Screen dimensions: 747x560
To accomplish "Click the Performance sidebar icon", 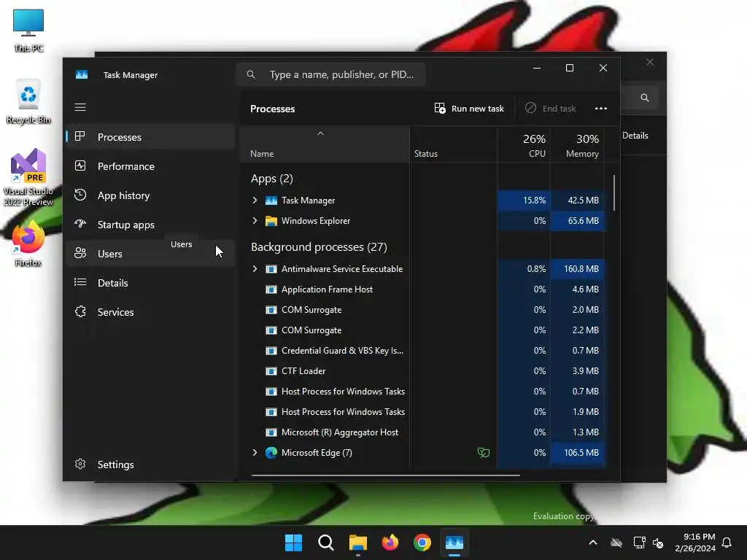I will pyautogui.click(x=80, y=166).
